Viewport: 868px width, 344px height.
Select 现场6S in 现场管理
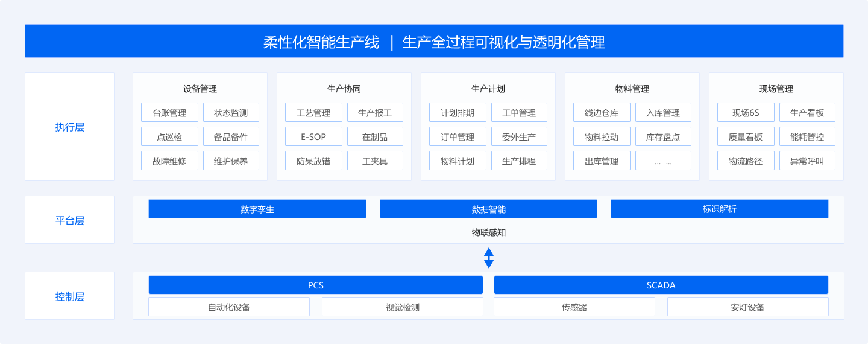pos(746,113)
